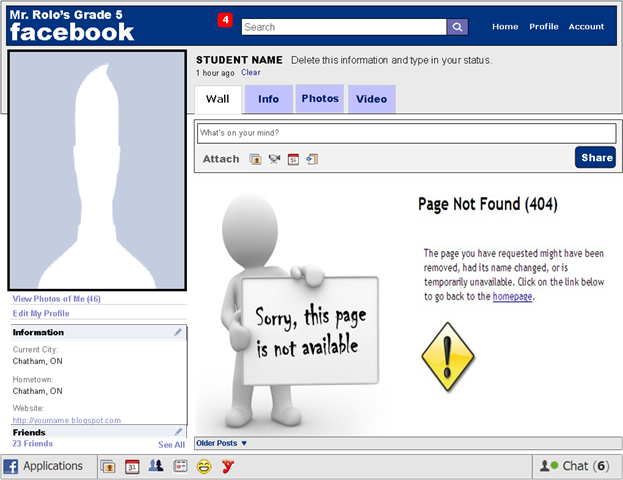Open Account in the top navigation
Screen dimensions: 623x480
[x=586, y=27]
